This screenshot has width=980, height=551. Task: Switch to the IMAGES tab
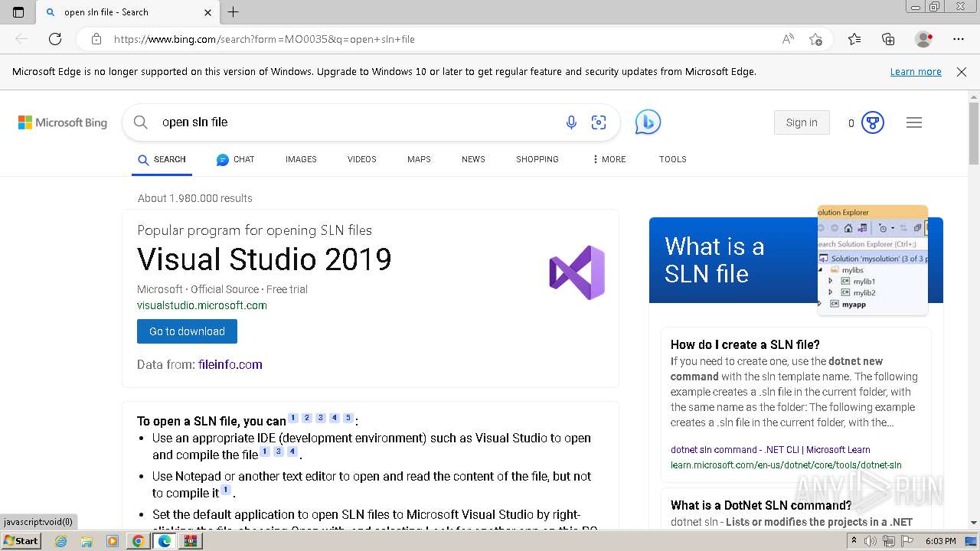click(x=301, y=160)
